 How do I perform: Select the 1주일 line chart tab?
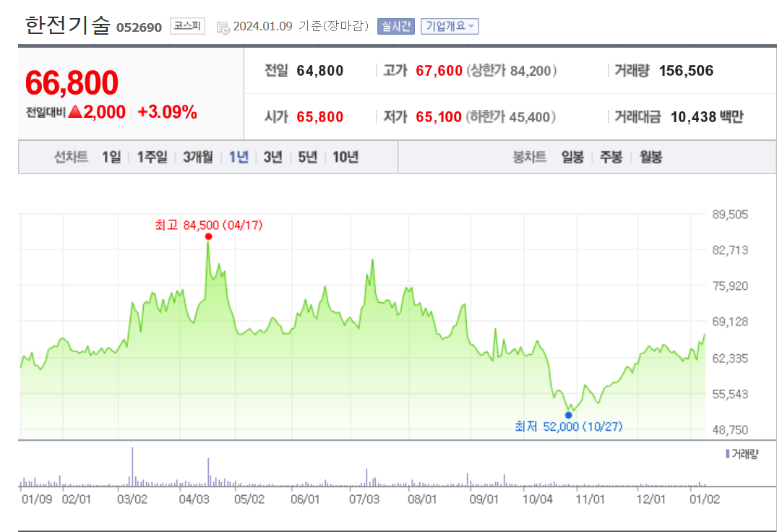click(x=152, y=157)
